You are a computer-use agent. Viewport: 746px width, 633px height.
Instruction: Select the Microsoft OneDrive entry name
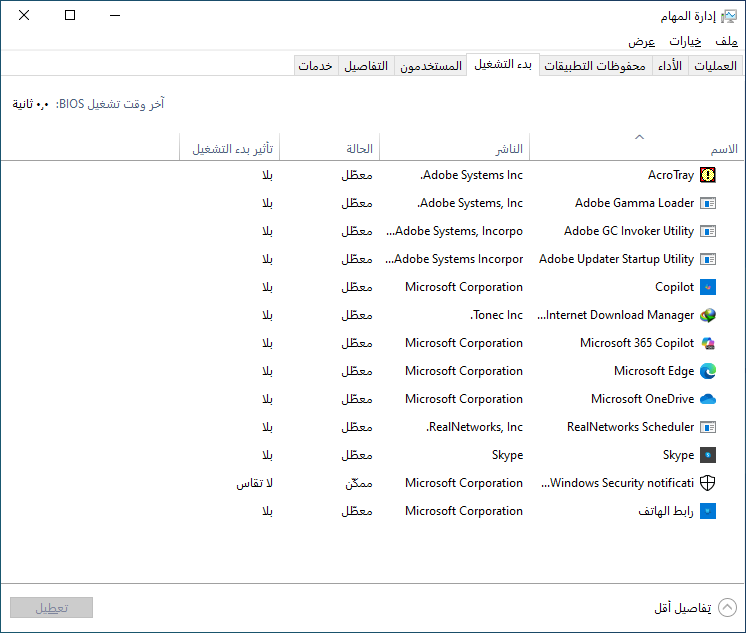(643, 399)
